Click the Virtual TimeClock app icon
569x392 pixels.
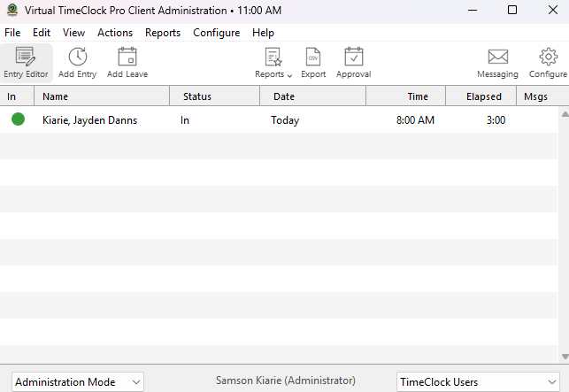tap(12, 10)
